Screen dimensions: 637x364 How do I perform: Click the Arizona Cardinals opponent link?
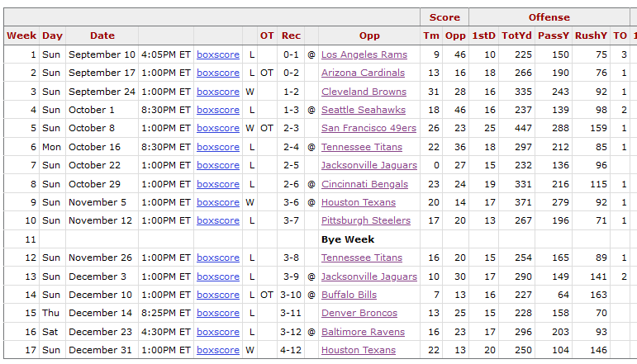(x=363, y=73)
